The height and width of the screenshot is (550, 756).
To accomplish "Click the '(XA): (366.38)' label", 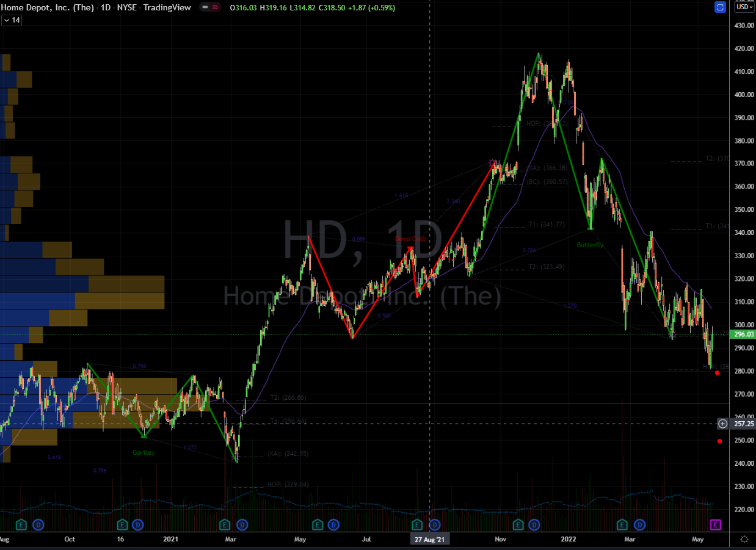I will coord(547,168).
